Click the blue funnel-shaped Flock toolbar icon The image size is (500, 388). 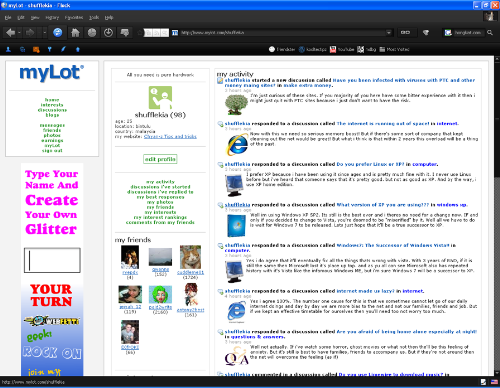(50, 49)
